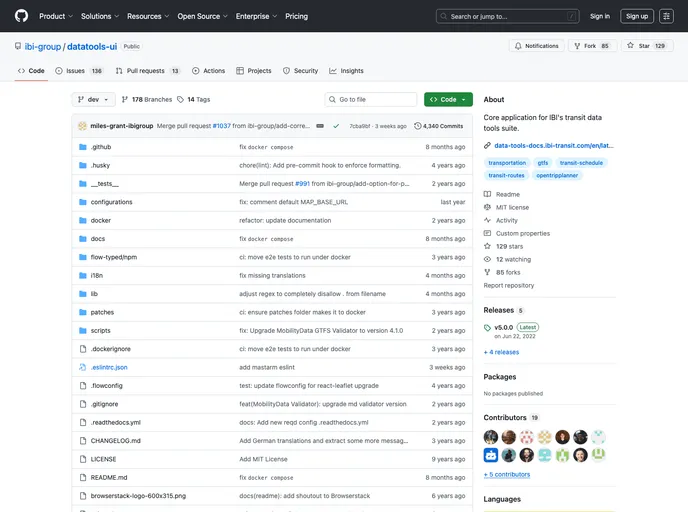
Task: Star the datatools-ui repository
Action: [x=647, y=46]
